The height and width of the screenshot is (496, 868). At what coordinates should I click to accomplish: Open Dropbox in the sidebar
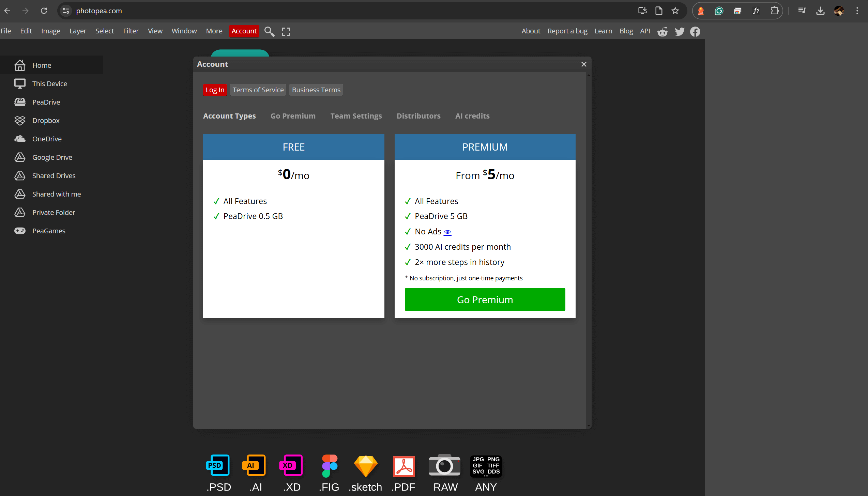pyautogui.click(x=52, y=120)
